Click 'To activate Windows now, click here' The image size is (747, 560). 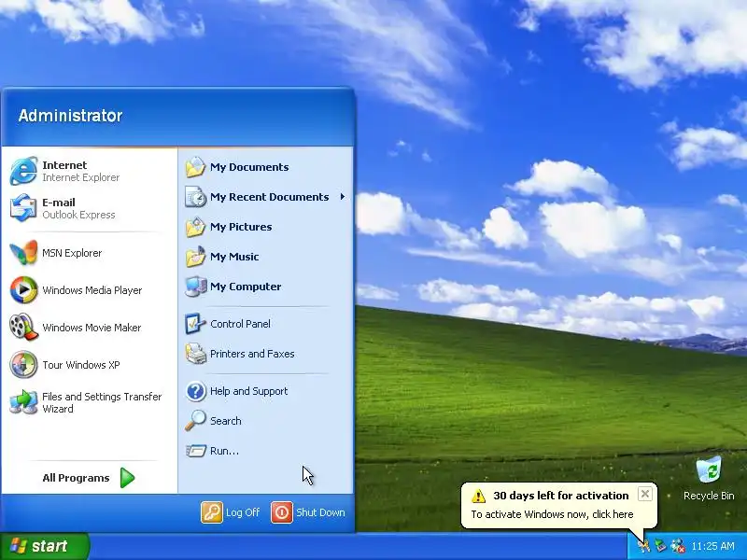(552, 514)
